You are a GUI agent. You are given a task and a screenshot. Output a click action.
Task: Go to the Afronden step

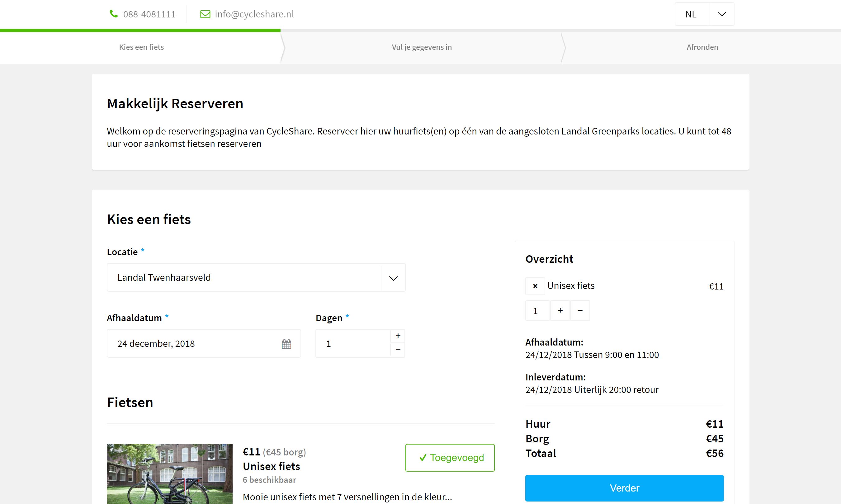[702, 47]
